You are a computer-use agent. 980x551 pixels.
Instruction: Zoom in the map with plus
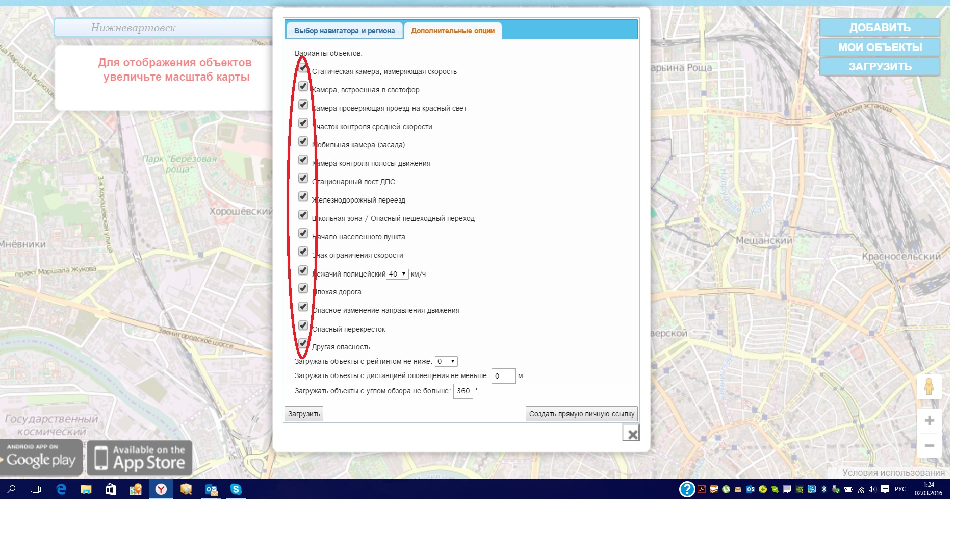929,421
